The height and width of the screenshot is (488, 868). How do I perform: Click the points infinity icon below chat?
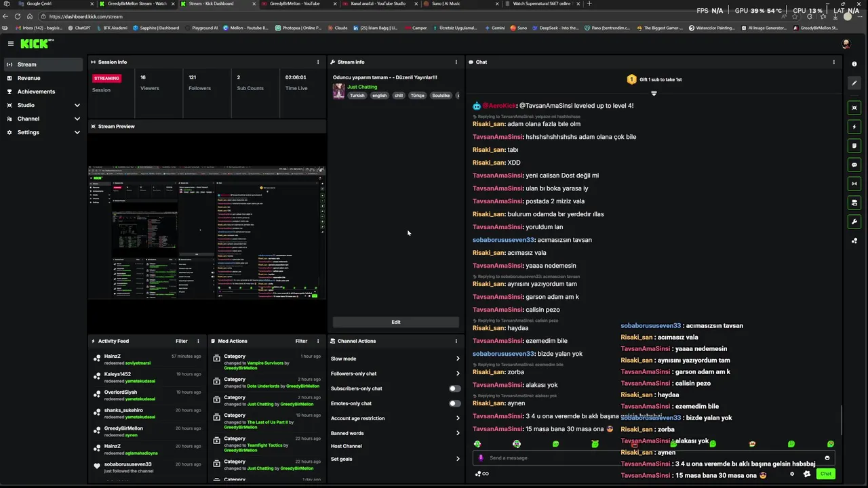[x=482, y=474]
